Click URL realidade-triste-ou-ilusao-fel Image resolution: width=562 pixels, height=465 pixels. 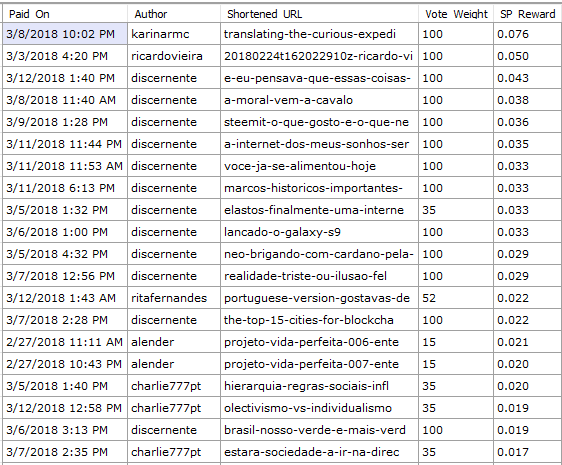coord(319,276)
